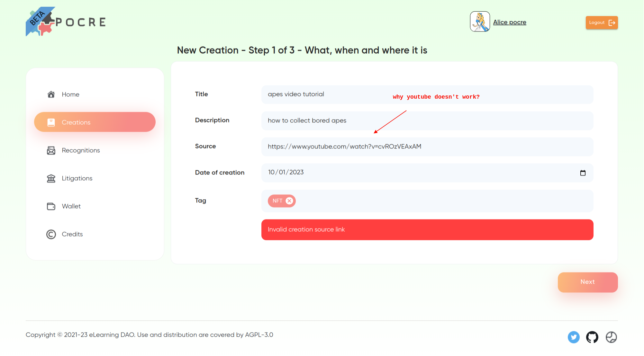Open the date picker calendar
644x356 pixels.
583,173
